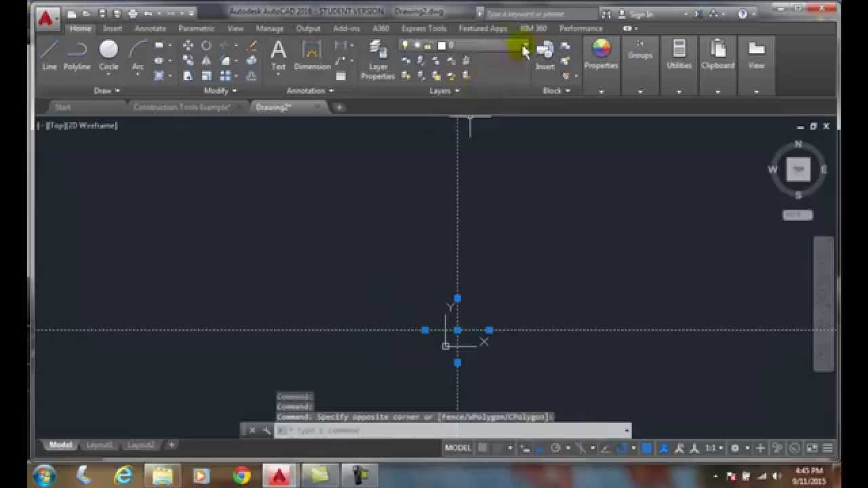Screen dimensions: 868x488
Task: Open the Express Tools ribbon tab
Action: 424,28
